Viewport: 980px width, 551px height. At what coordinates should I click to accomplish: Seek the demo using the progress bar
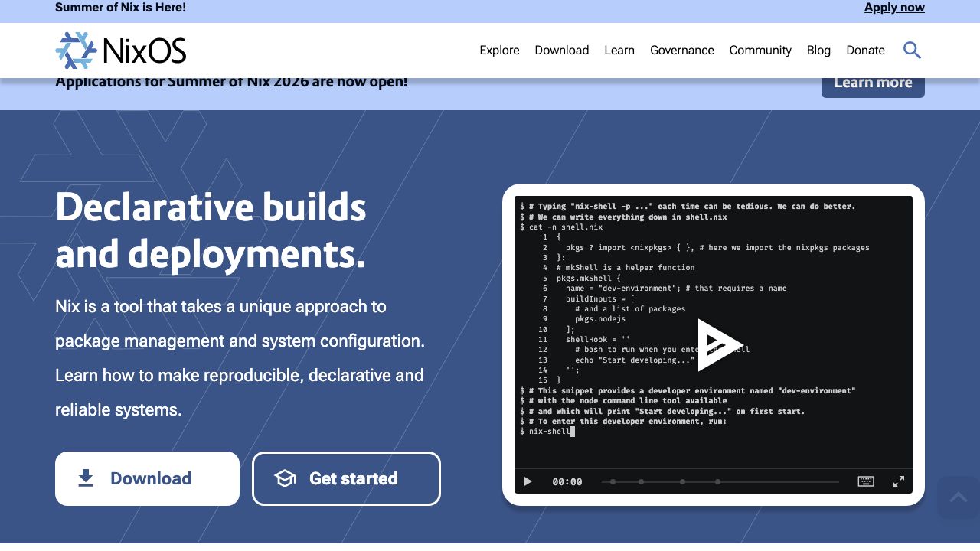[x=720, y=481]
